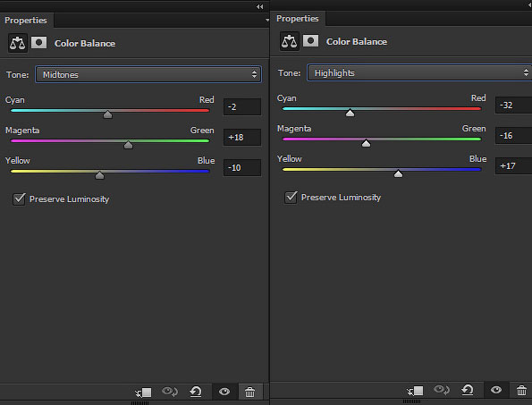Click Magenta-Green slider handle in Midtones panel
Screen dimensions: 532x405
point(128,145)
